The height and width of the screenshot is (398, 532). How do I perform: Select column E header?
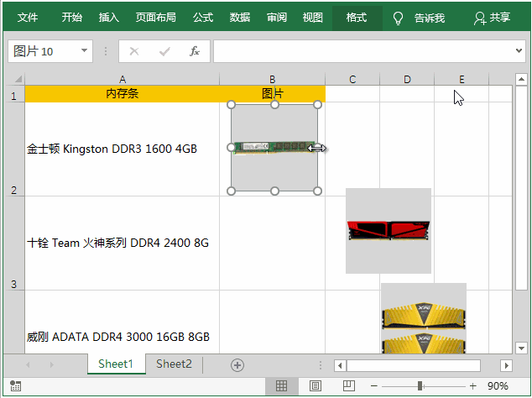(x=462, y=80)
